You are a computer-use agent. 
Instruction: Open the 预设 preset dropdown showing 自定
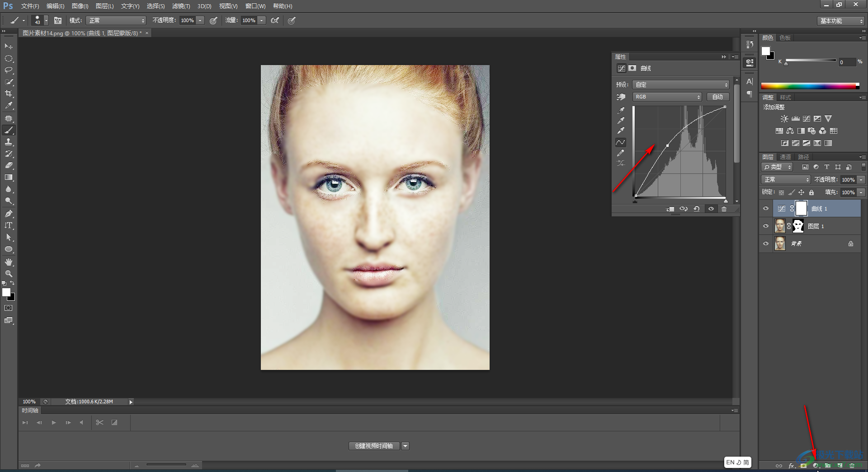[681, 85]
